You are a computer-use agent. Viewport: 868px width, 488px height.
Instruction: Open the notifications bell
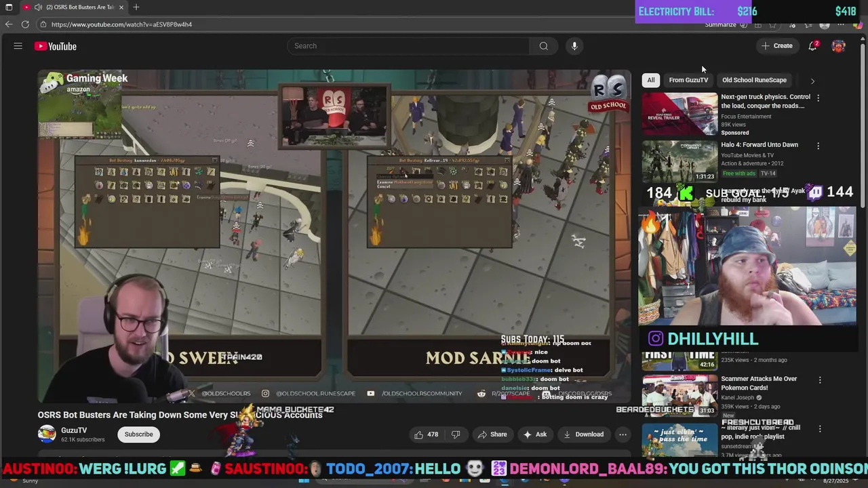812,46
